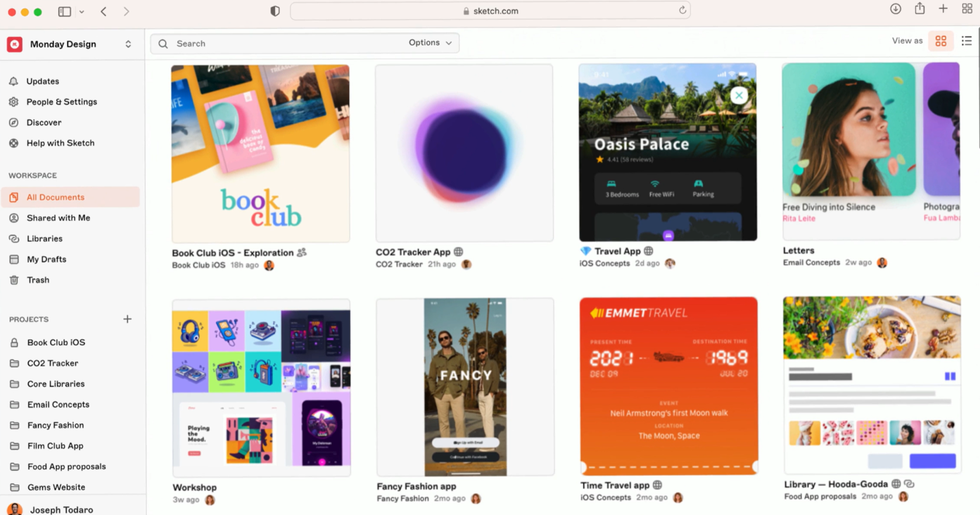
Task: Toggle the browser sidebar icon
Action: point(65,11)
